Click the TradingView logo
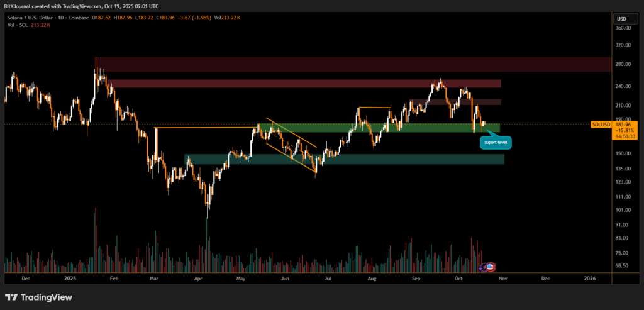The width and height of the screenshot is (644, 310). click(x=31, y=297)
